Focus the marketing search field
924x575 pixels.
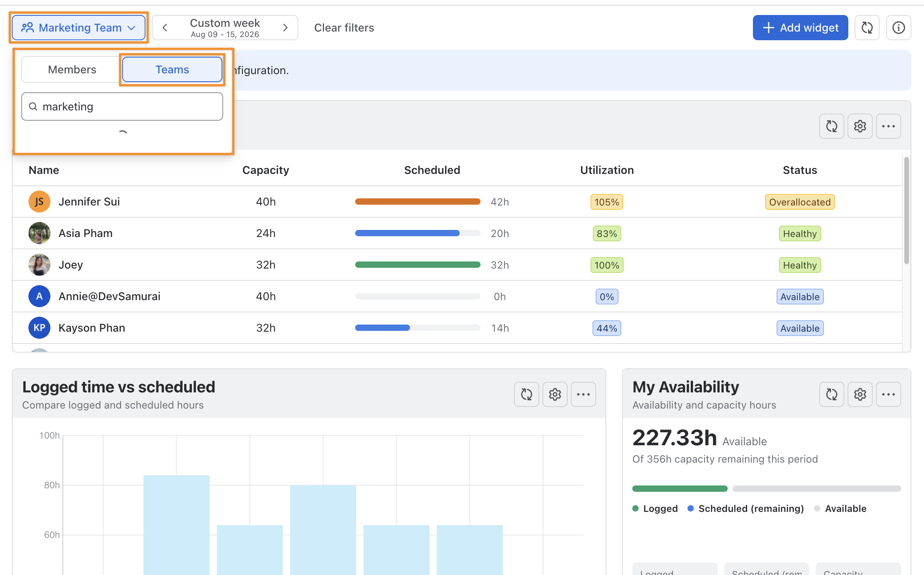point(122,106)
